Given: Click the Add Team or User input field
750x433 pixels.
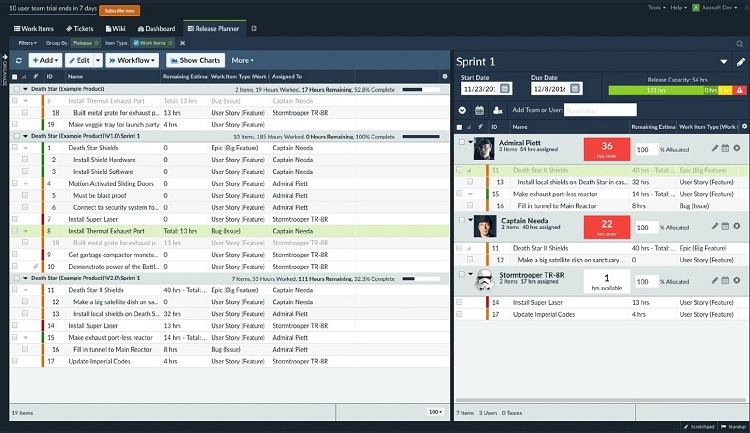Looking at the screenshot, I should [600, 110].
